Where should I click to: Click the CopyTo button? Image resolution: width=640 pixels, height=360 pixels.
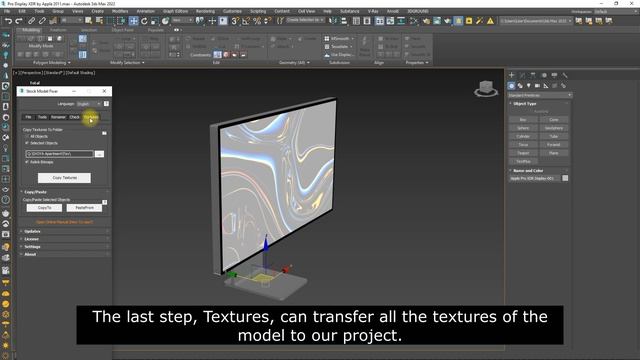point(44,208)
